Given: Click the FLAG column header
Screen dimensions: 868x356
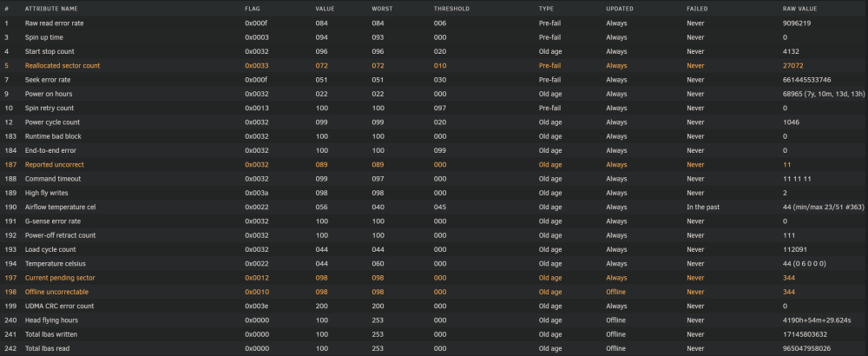Looking at the screenshot, I should pyautogui.click(x=253, y=9).
